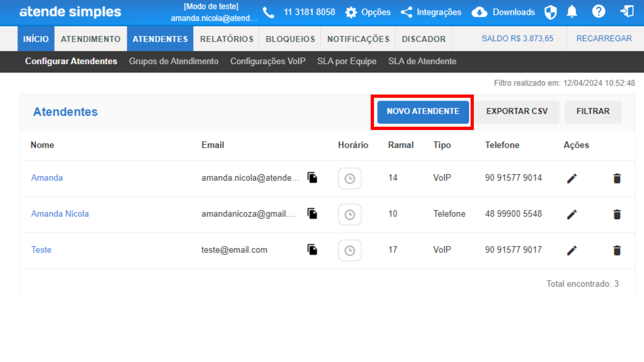Switch to the Relatórios tab

[x=227, y=39]
